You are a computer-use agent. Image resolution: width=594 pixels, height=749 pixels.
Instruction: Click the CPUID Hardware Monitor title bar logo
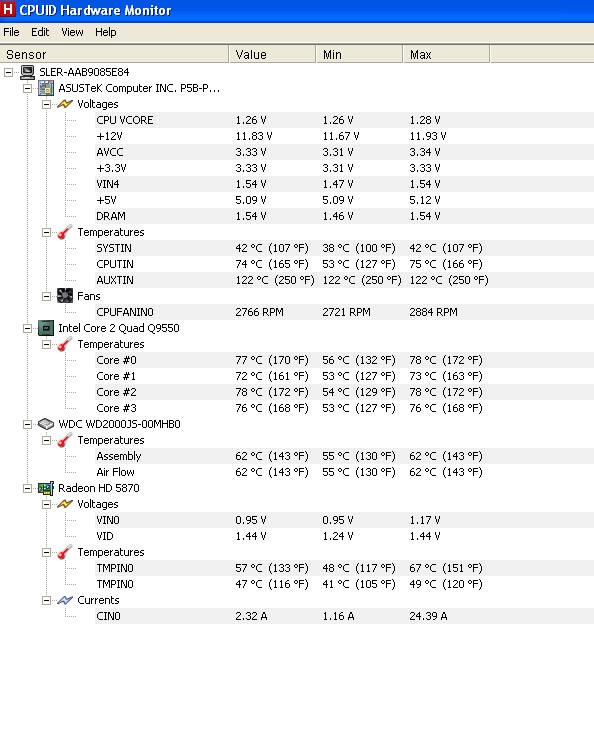pos(8,9)
